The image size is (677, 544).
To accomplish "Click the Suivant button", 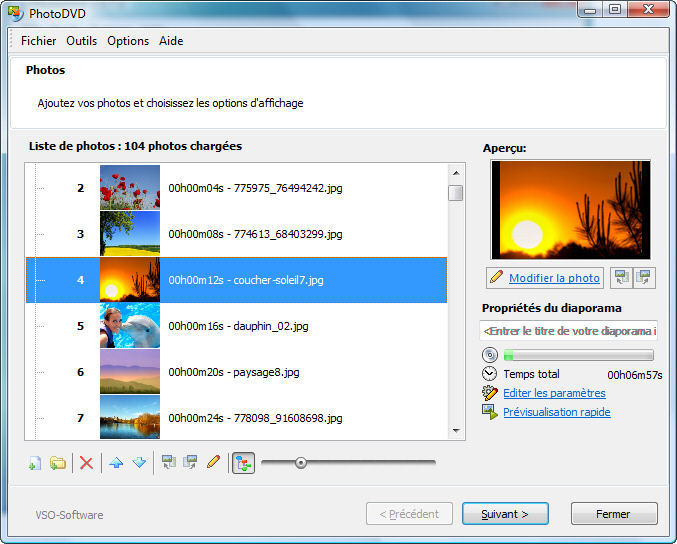I will 505,514.
